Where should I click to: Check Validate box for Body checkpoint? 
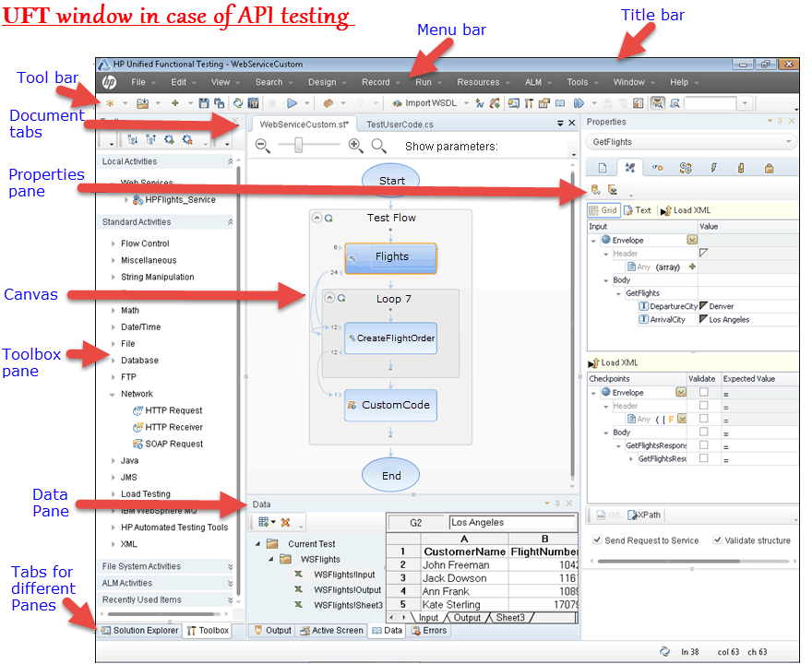tap(704, 432)
